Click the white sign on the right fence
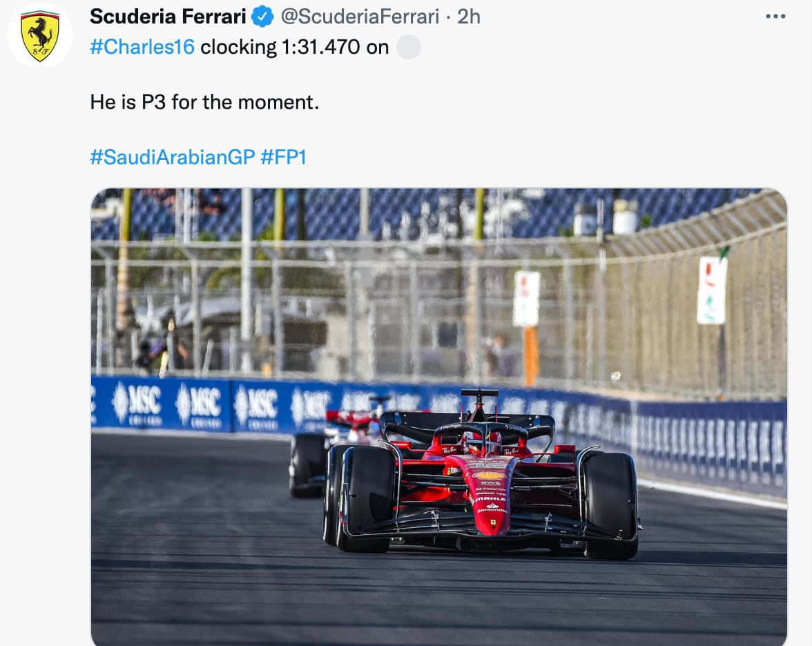812x646 pixels. [x=711, y=289]
